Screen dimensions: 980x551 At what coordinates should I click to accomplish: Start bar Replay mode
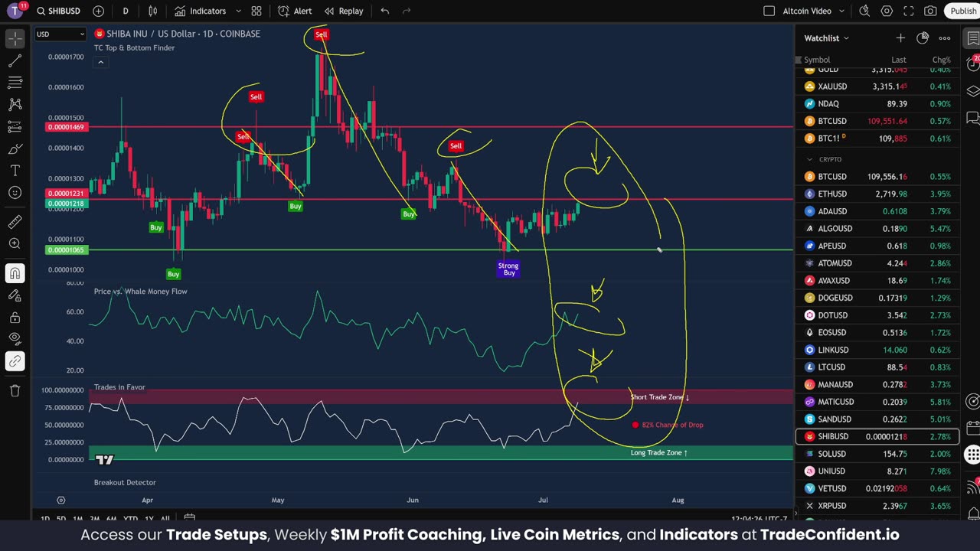pos(344,11)
